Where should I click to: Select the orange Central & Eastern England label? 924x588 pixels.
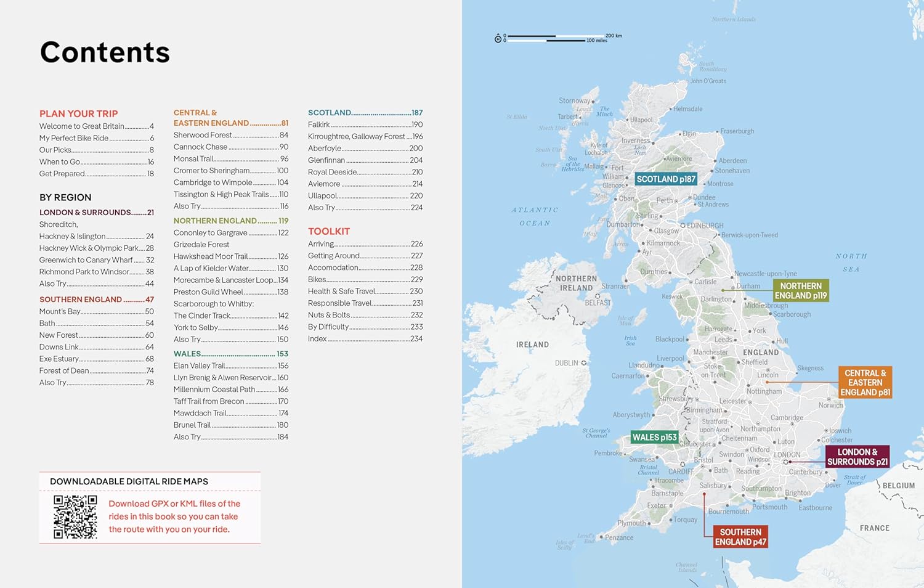click(865, 383)
